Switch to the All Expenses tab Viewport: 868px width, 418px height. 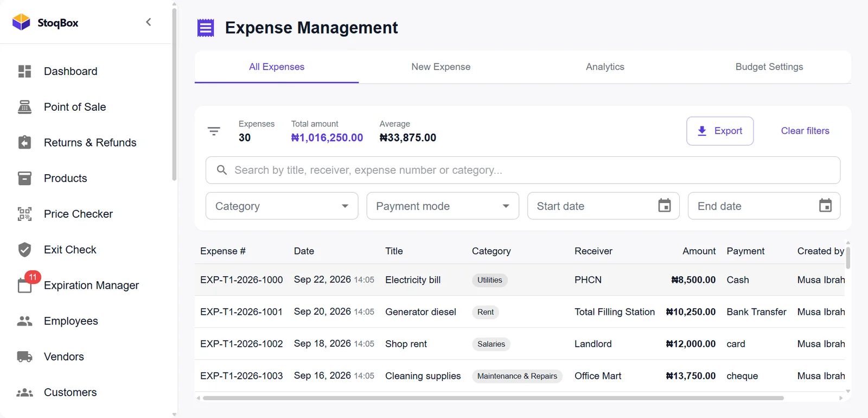coord(277,67)
